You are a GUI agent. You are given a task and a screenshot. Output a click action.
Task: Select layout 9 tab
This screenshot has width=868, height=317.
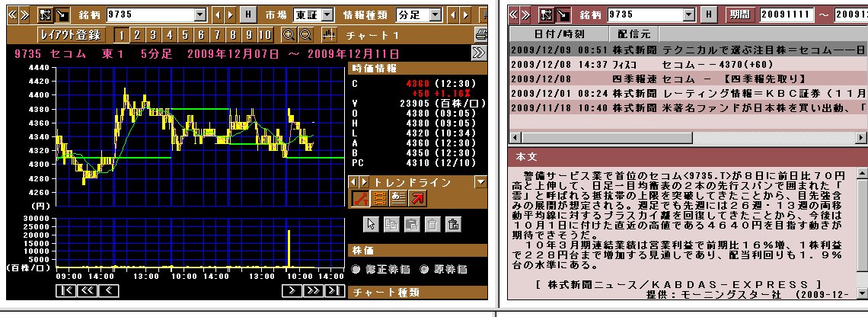[249, 36]
